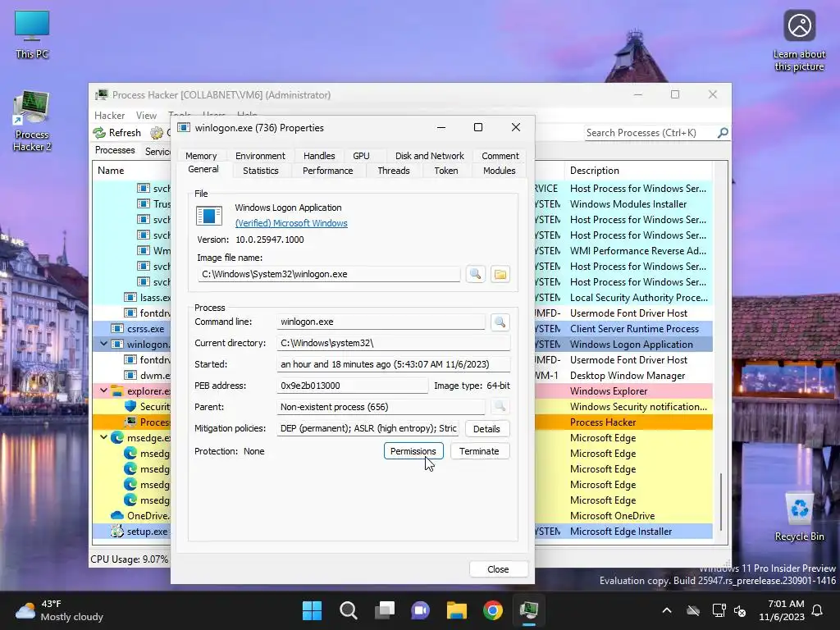Select the Recycle Bin desktop icon

click(799, 517)
